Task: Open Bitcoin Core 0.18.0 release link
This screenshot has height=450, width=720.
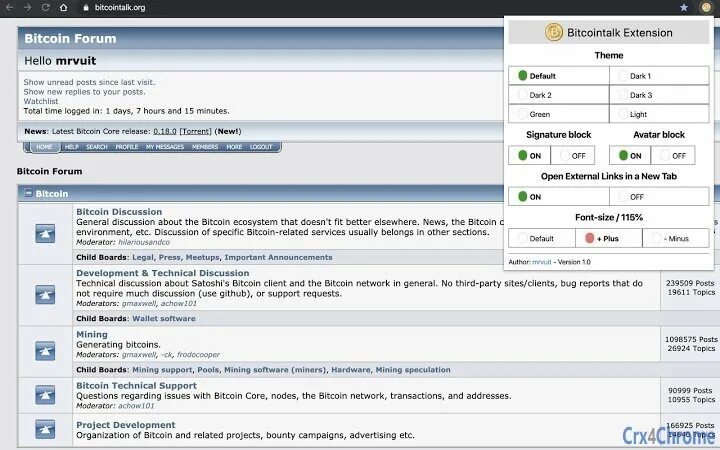Action: pos(165,131)
